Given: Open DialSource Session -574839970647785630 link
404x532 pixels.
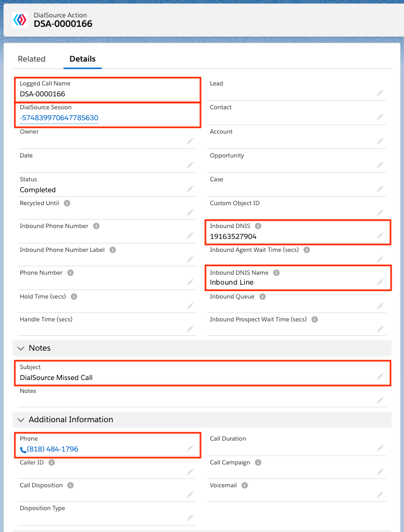Looking at the screenshot, I should (x=59, y=118).
